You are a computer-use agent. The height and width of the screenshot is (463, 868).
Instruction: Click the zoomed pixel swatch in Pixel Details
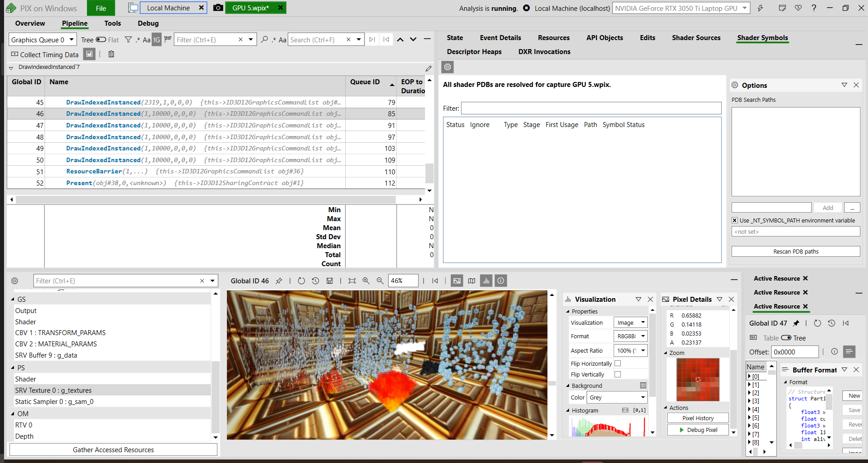click(x=698, y=380)
